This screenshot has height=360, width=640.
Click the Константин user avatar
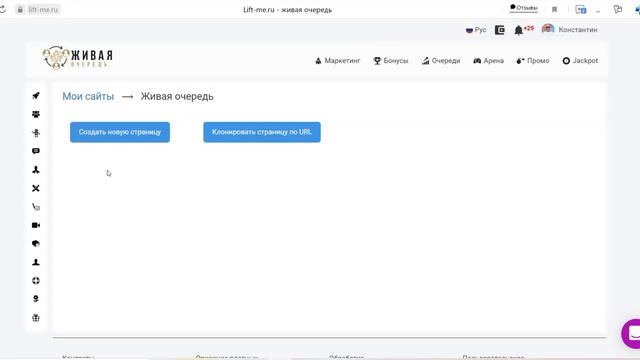pyautogui.click(x=548, y=29)
